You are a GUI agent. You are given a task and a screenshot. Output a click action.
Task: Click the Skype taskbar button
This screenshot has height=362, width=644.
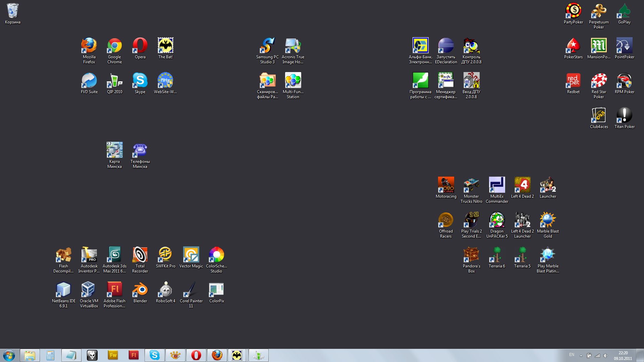(155, 355)
